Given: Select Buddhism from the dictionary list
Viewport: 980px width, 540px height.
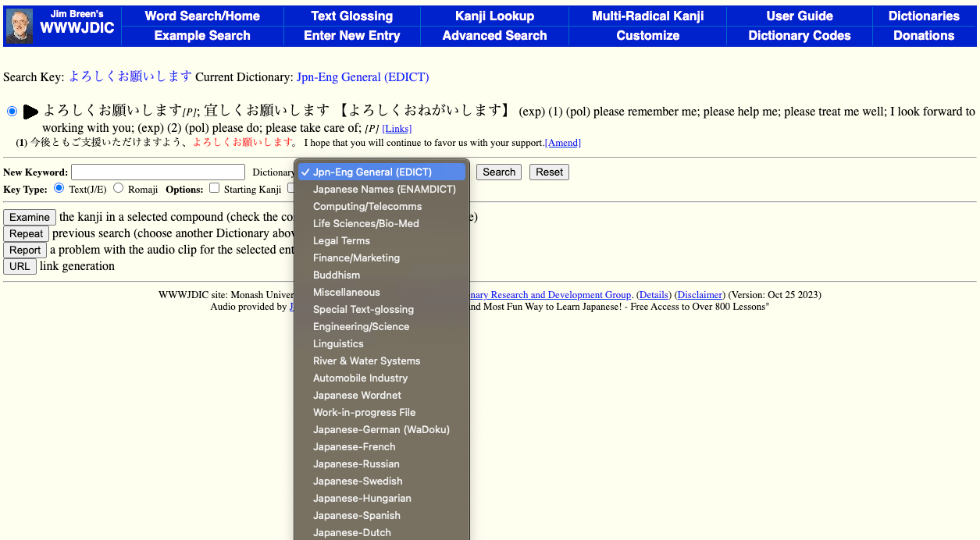Looking at the screenshot, I should tap(336, 275).
